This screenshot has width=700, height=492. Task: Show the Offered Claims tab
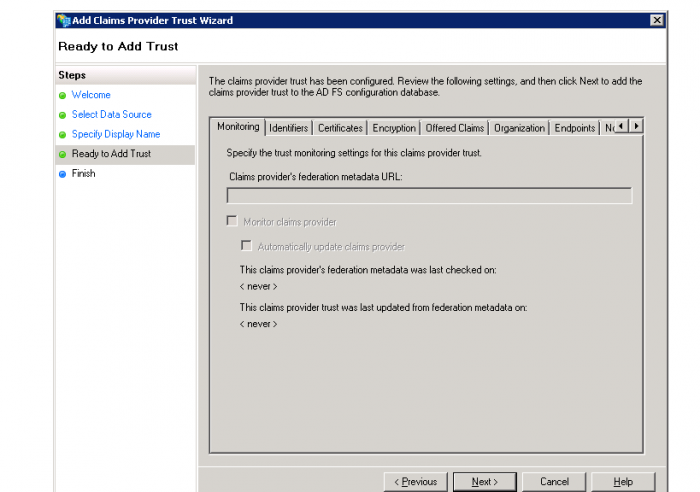(x=455, y=128)
